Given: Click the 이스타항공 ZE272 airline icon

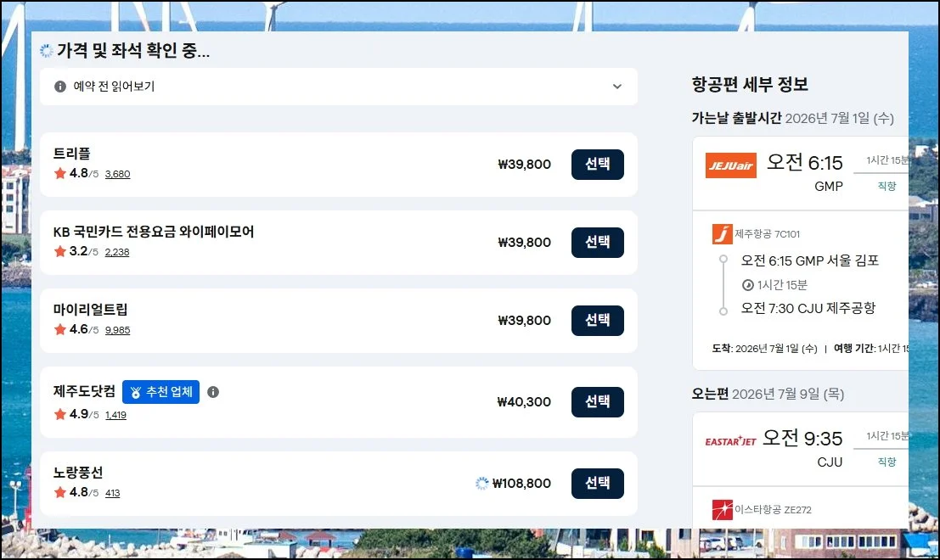Looking at the screenshot, I should 722,510.
